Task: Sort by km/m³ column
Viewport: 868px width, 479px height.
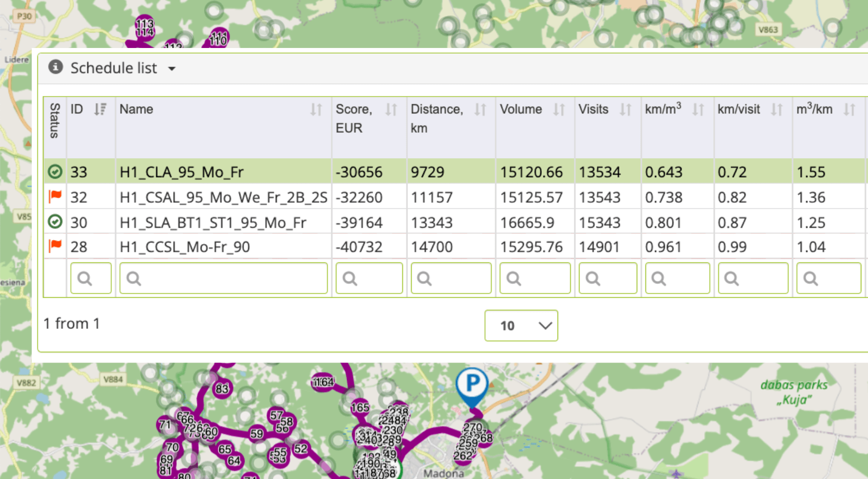Action: 698,109
